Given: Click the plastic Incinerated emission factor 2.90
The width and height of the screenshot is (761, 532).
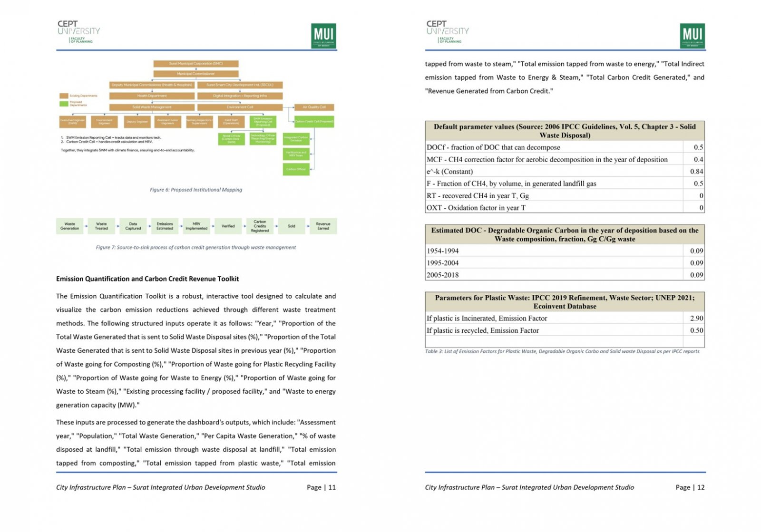Looking at the screenshot, I should [x=696, y=319].
